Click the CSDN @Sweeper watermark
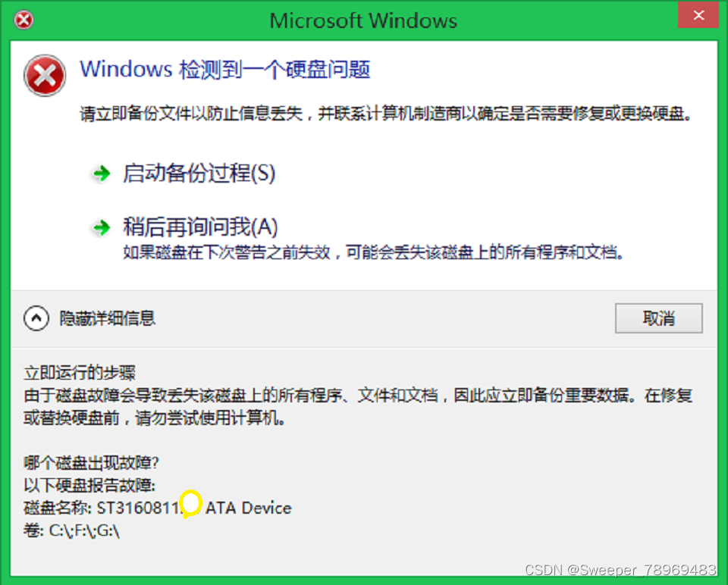Screen dimensions: 728x585 click(621, 570)
